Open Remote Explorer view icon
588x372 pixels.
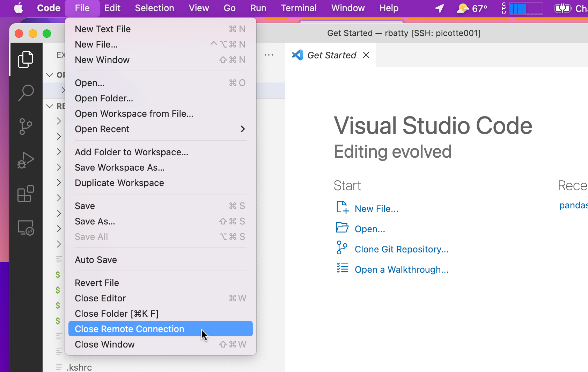click(26, 228)
